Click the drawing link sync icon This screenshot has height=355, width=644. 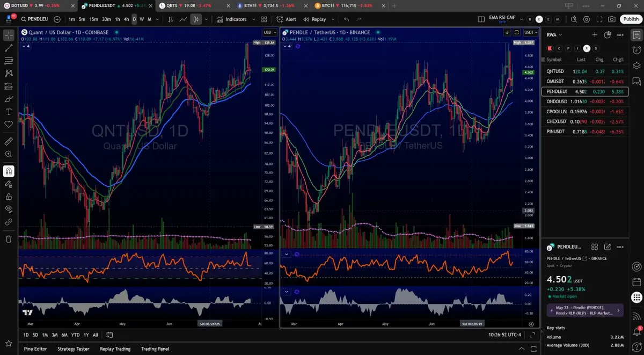[x=9, y=222]
